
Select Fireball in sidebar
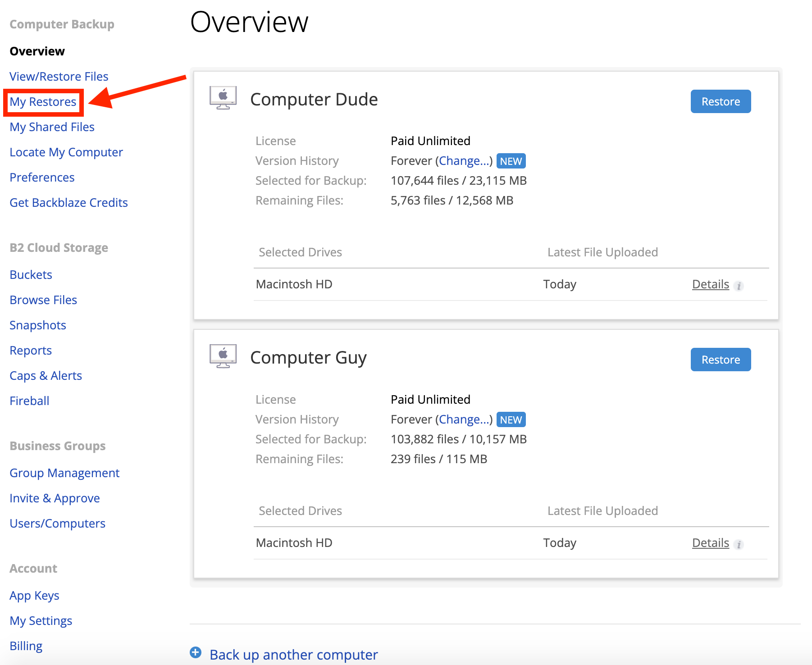tap(30, 401)
